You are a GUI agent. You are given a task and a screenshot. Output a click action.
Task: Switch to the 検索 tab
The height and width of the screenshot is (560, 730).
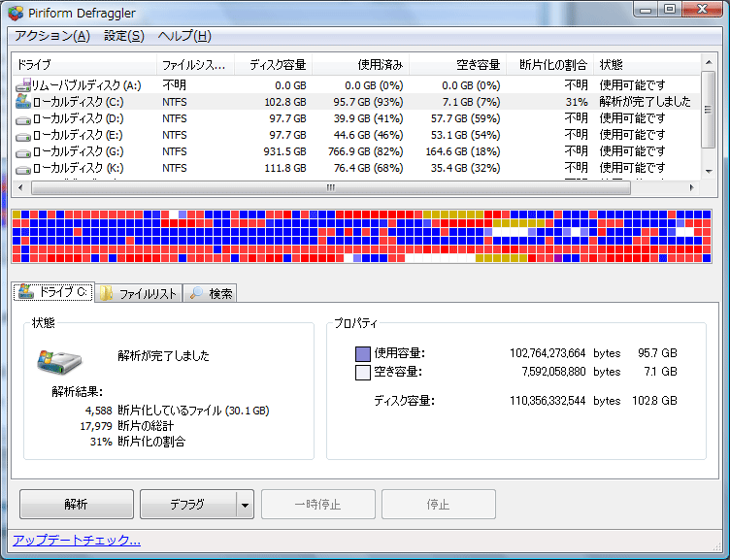pyautogui.click(x=210, y=293)
